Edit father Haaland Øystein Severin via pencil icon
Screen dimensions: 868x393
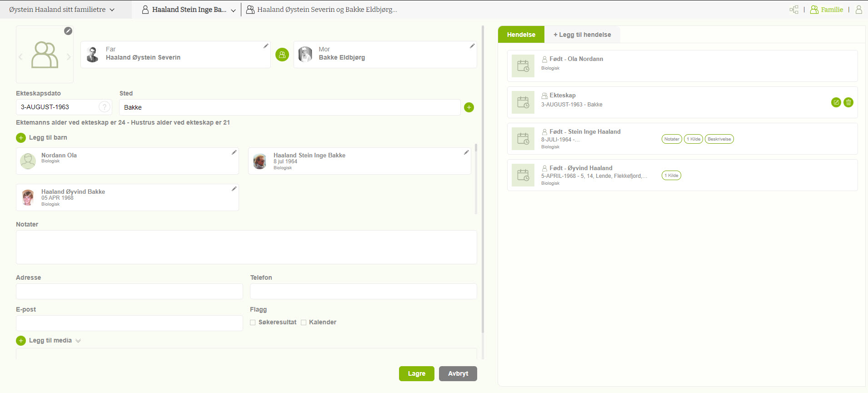(x=266, y=46)
